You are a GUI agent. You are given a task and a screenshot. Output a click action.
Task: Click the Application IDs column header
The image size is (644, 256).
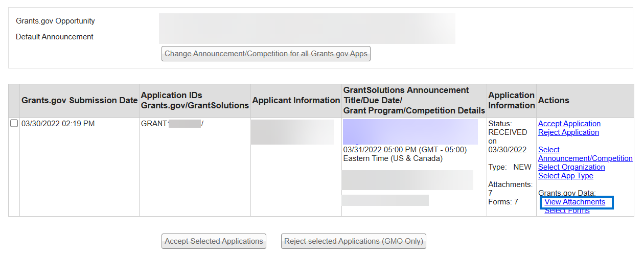195,101
